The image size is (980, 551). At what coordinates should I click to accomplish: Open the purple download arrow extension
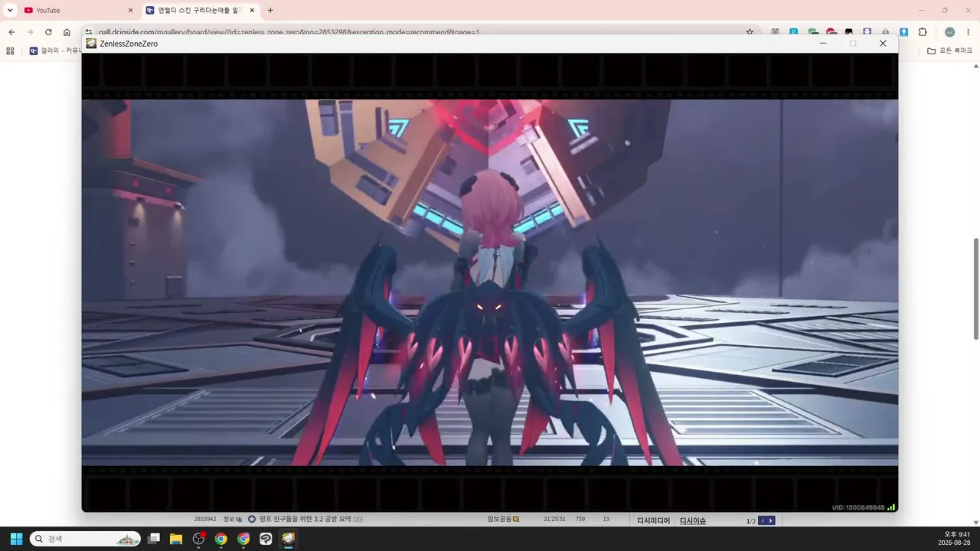click(867, 32)
